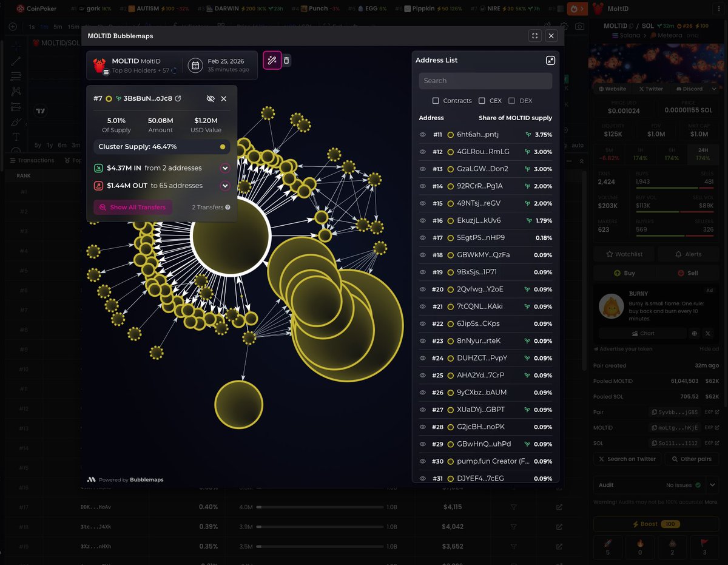Enable the DEX checkbox
The image size is (728, 565).
[x=511, y=101]
